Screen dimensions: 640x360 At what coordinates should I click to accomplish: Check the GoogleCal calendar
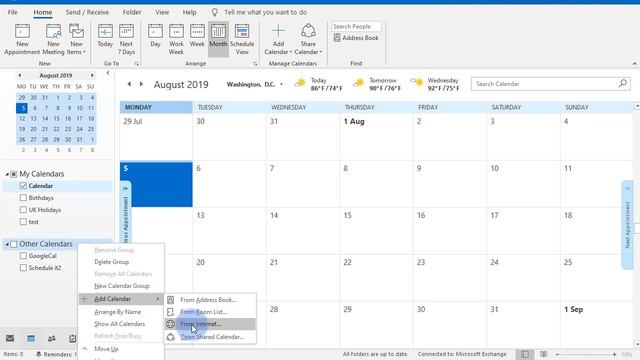[23, 256]
